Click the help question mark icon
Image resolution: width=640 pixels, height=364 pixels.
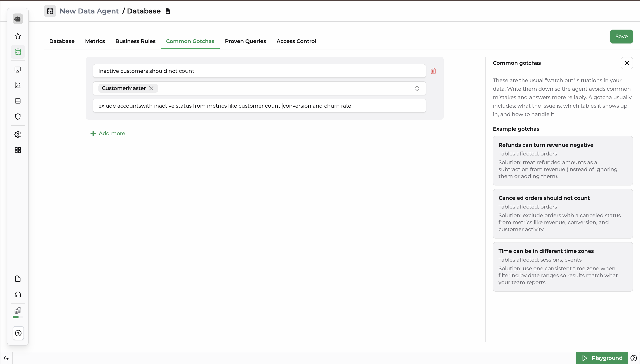[633, 358]
